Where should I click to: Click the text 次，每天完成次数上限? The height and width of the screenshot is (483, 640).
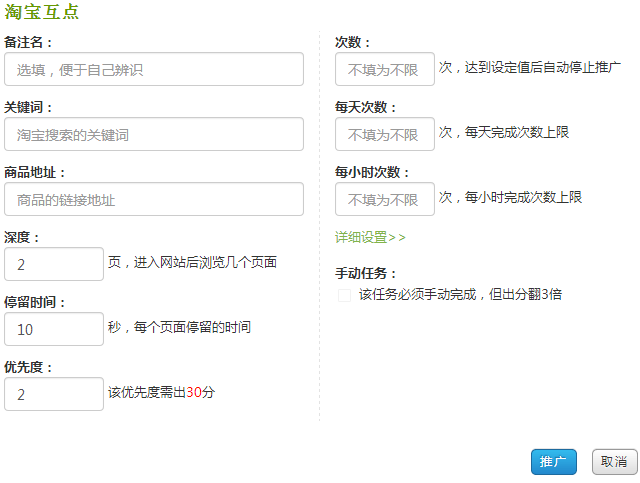[504, 132]
